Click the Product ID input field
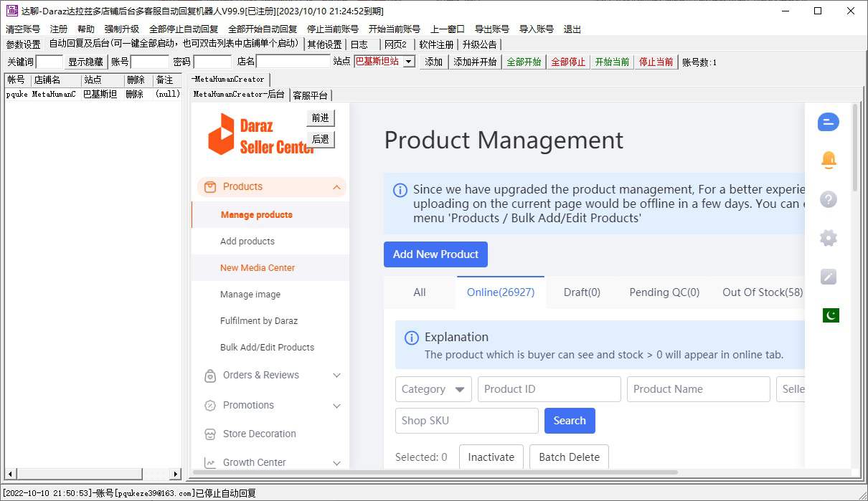Viewport: 868px width, 501px height. point(549,389)
